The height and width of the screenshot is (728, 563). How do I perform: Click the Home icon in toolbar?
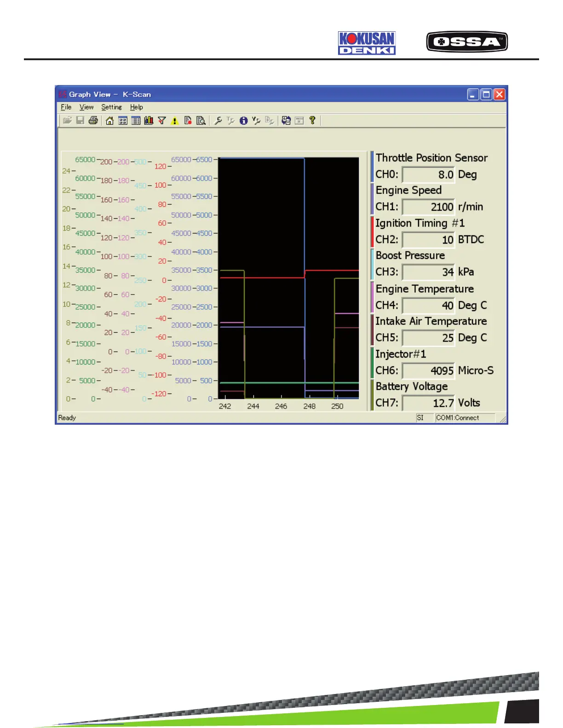(109, 120)
